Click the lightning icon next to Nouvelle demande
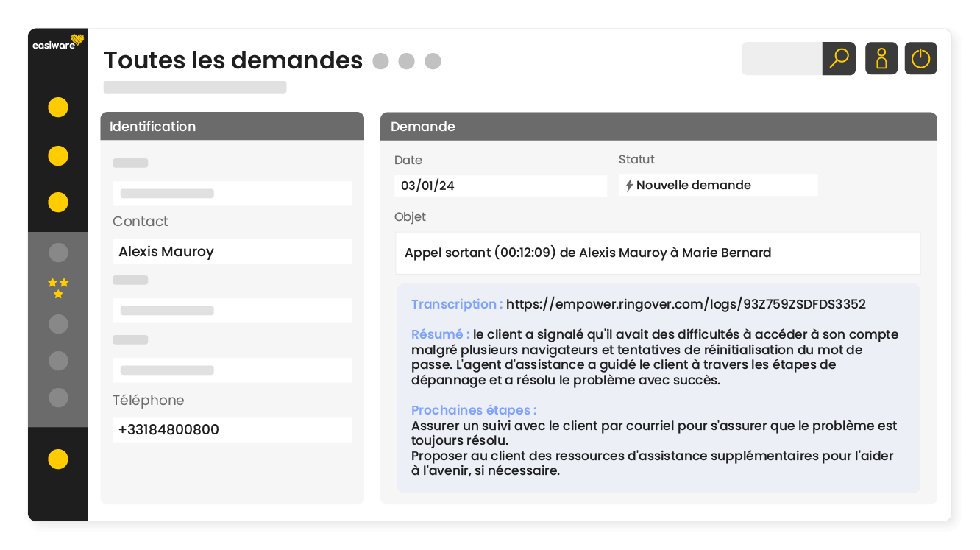The height and width of the screenshot is (550, 980). tap(630, 185)
